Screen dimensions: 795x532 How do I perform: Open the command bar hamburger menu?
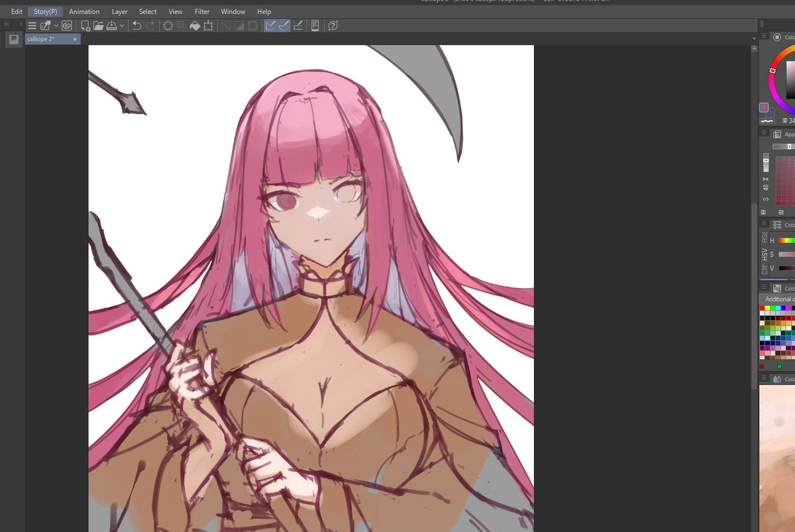(x=32, y=26)
